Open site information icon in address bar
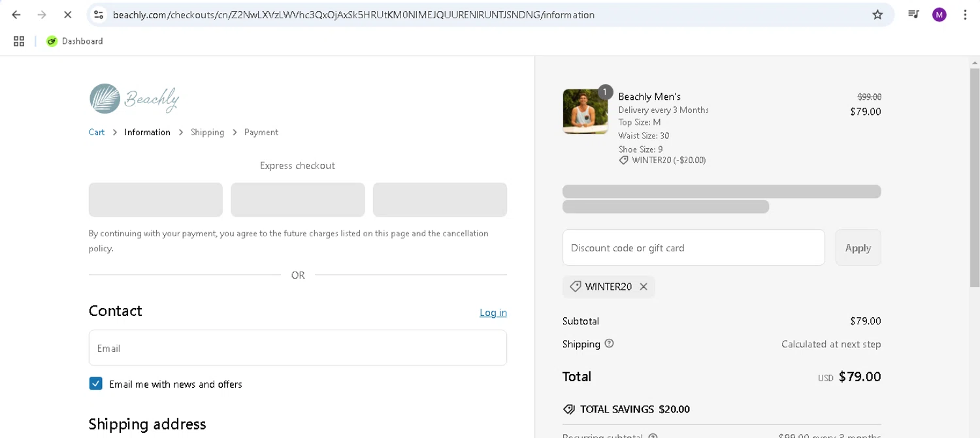Image resolution: width=980 pixels, height=438 pixels. pos(99,14)
